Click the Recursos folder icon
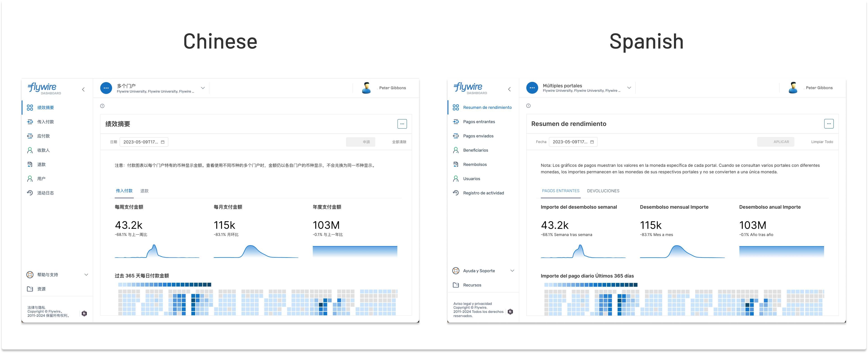This screenshot has height=353, width=868. 456,285
